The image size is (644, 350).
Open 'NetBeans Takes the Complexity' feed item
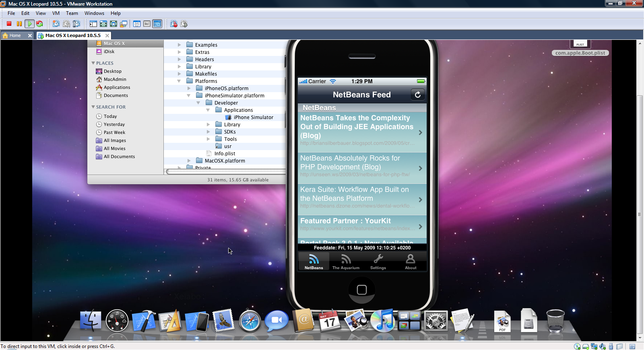click(362, 132)
